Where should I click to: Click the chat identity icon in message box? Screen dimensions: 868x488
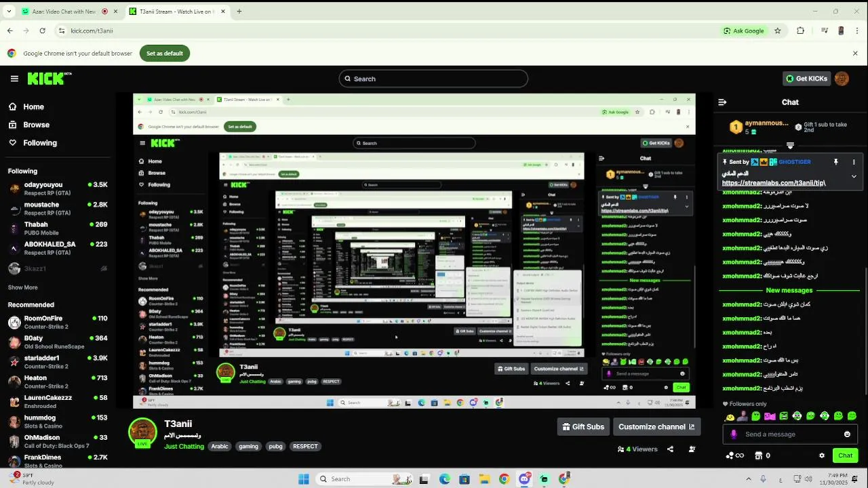(x=733, y=434)
